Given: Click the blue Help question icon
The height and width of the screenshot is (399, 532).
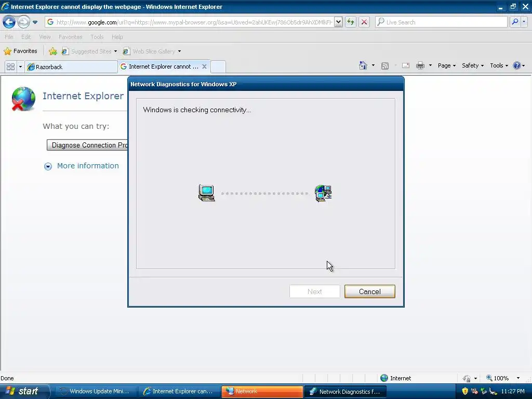Looking at the screenshot, I should pos(517,65).
